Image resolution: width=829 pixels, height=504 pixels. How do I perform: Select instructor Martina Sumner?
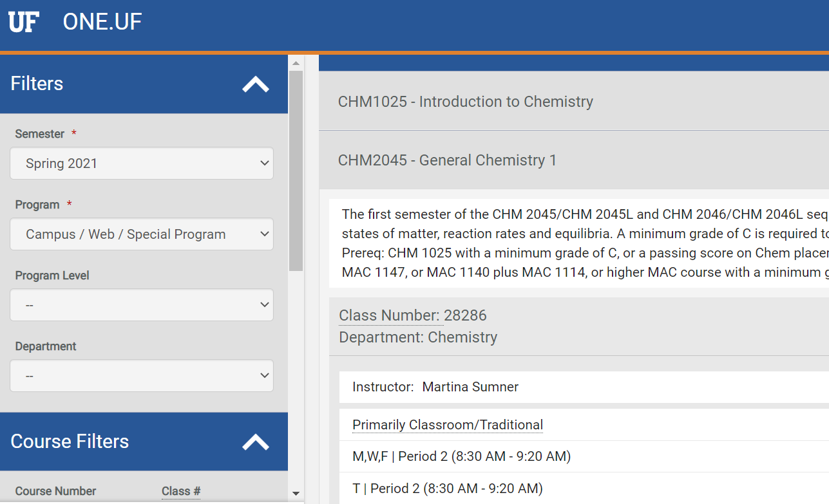coord(470,387)
